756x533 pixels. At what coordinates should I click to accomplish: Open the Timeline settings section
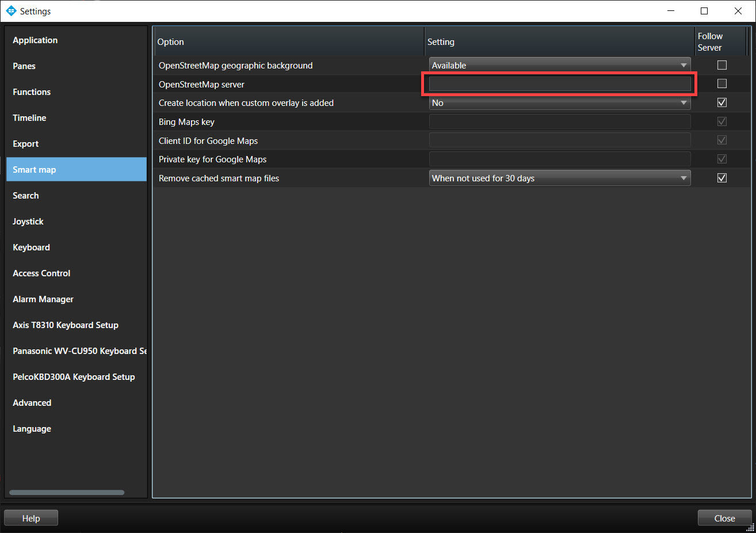(29, 118)
